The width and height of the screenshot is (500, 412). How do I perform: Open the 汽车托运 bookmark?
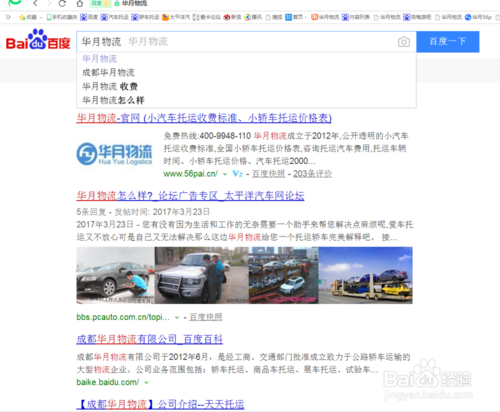pos(115,17)
